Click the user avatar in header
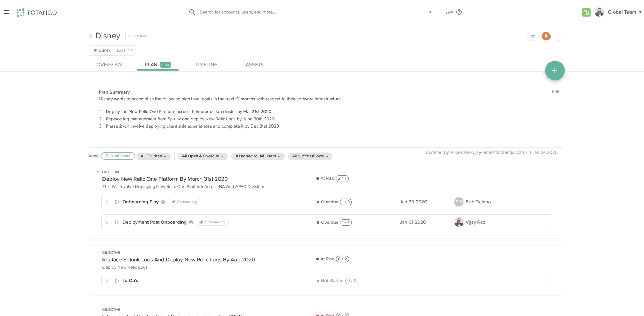644x316 pixels. (599, 12)
